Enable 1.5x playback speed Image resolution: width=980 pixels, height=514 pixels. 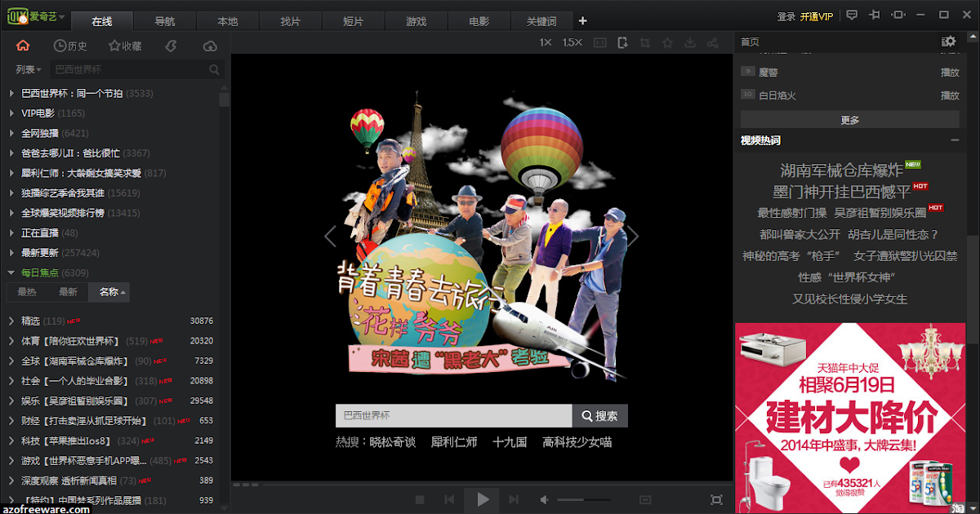[x=572, y=42]
